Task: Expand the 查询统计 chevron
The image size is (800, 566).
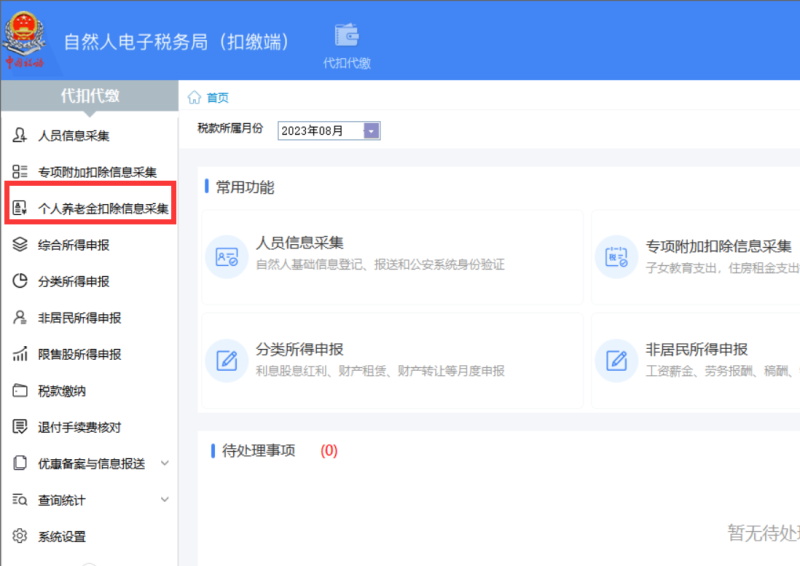Action: click(x=165, y=499)
